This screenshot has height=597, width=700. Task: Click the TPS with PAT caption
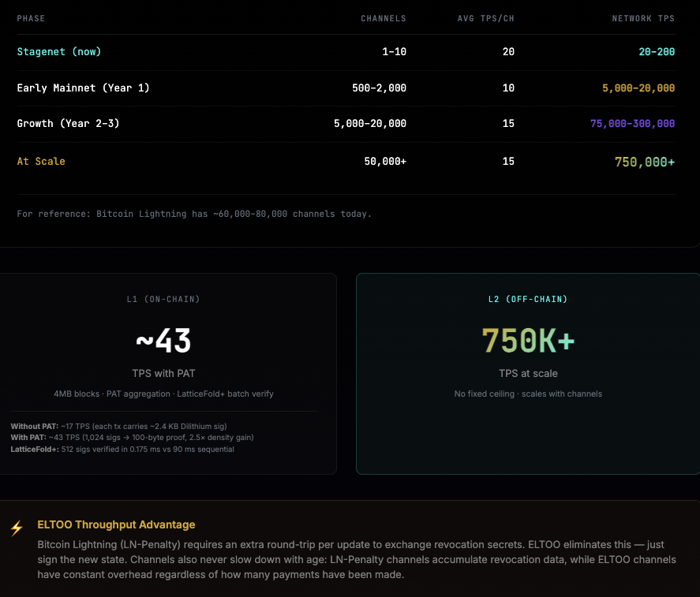tap(163, 374)
